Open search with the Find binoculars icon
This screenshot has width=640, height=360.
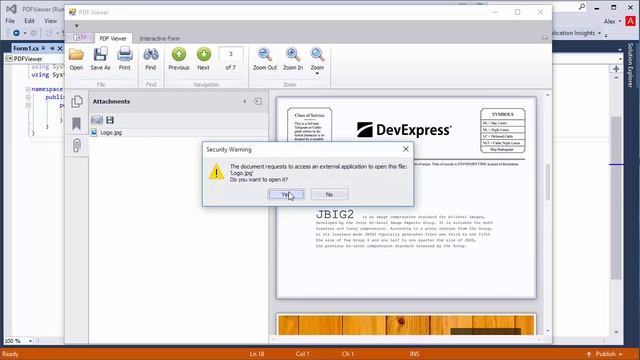tap(151, 59)
